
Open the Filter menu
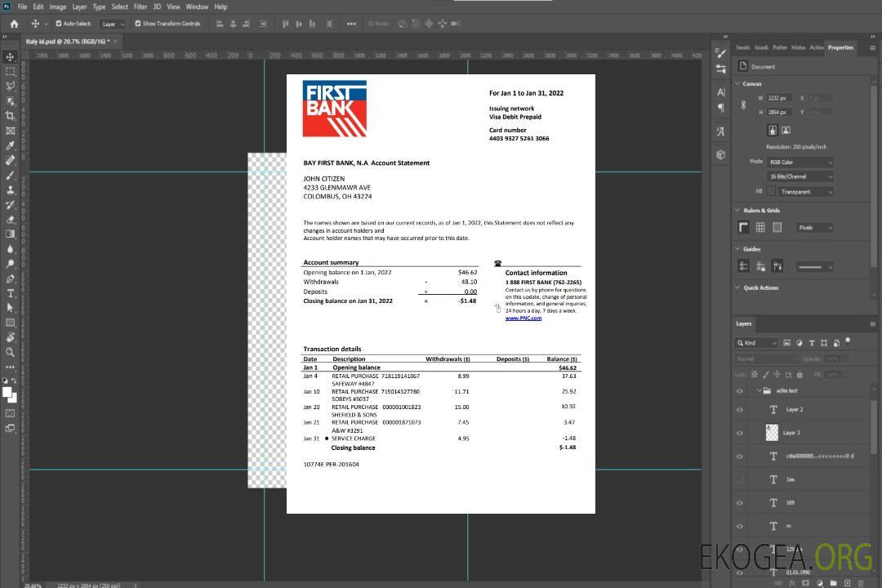pos(140,7)
